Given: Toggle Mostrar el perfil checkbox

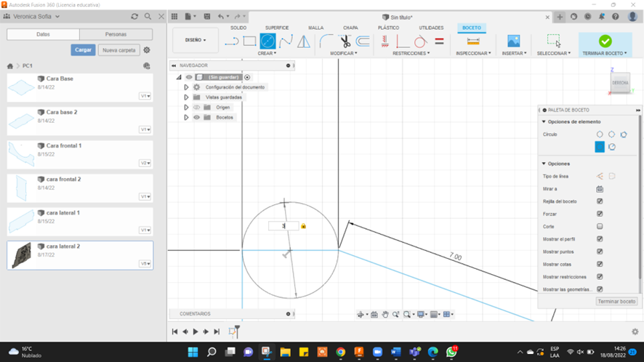Looking at the screenshot, I should (x=600, y=238).
